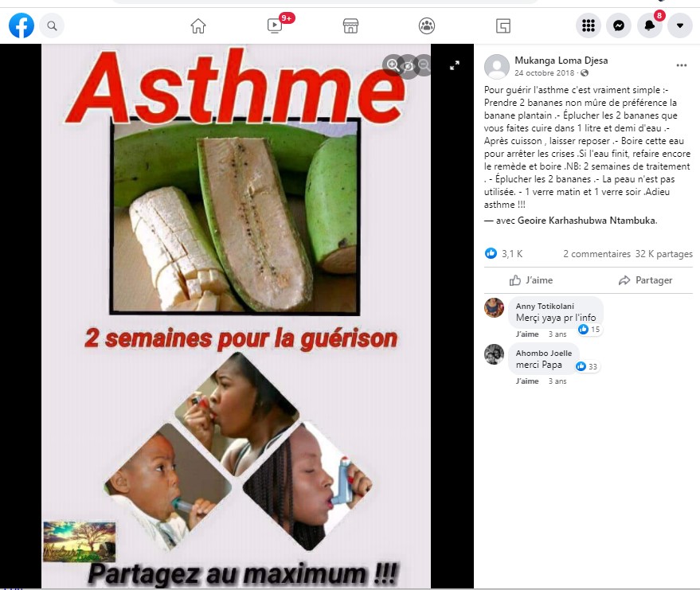700x590 pixels.
Task: Share the post with Partager
Action: [646, 280]
